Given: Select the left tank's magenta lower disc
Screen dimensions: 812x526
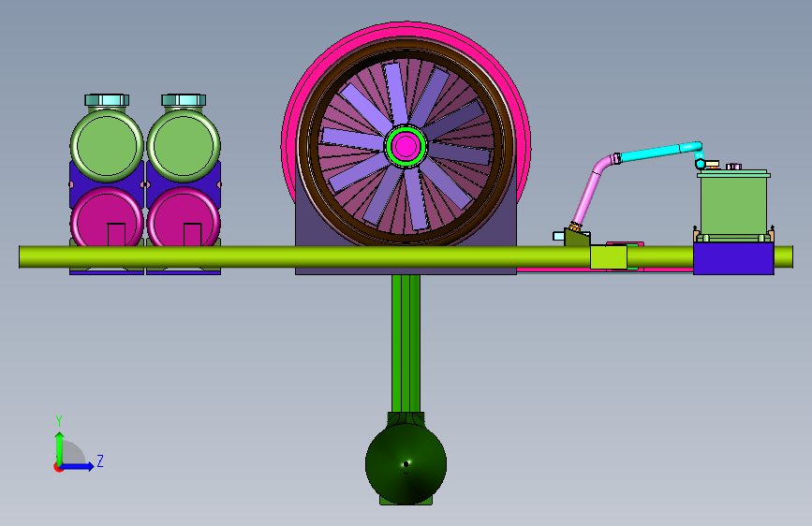Looking at the screenshot, I should click(107, 217).
